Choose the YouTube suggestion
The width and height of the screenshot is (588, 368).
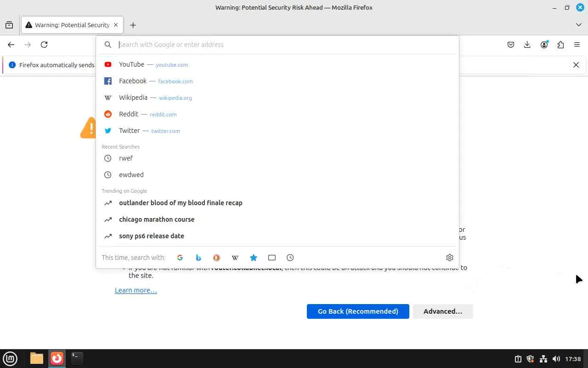point(277,64)
